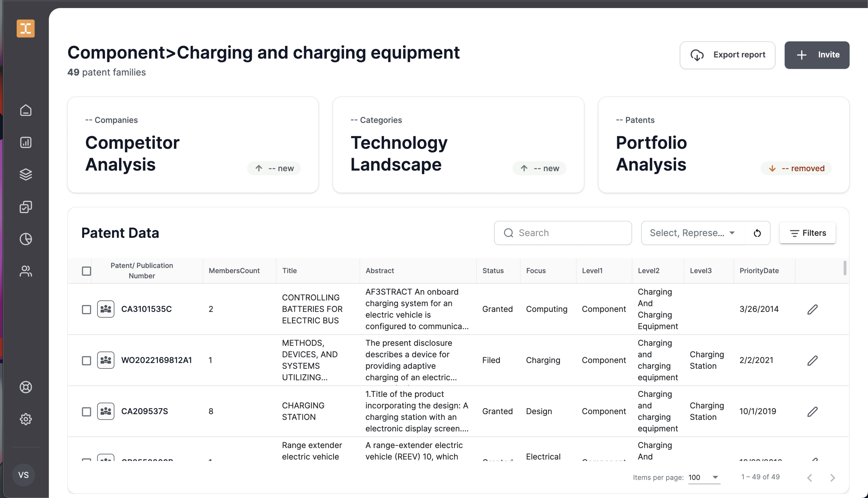Image resolution: width=868 pixels, height=498 pixels.
Task: Click the Abstract column header
Action: point(380,271)
